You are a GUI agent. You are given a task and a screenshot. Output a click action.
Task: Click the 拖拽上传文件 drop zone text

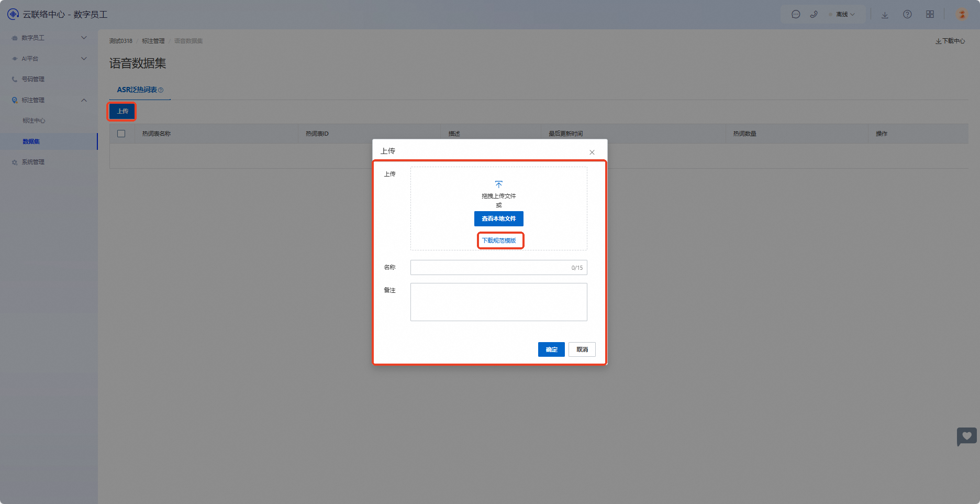[499, 196]
